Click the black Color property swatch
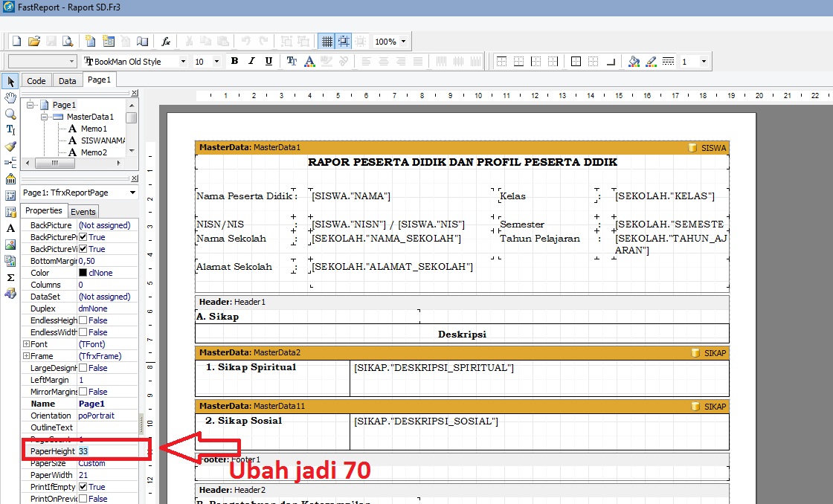This screenshot has width=833, height=504. tap(83, 273)
